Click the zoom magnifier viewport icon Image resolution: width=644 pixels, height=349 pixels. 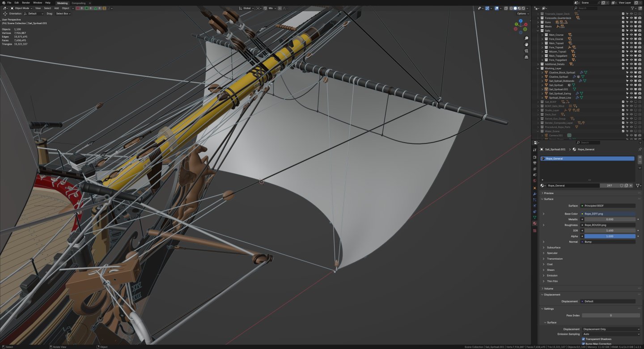(527, 38)
